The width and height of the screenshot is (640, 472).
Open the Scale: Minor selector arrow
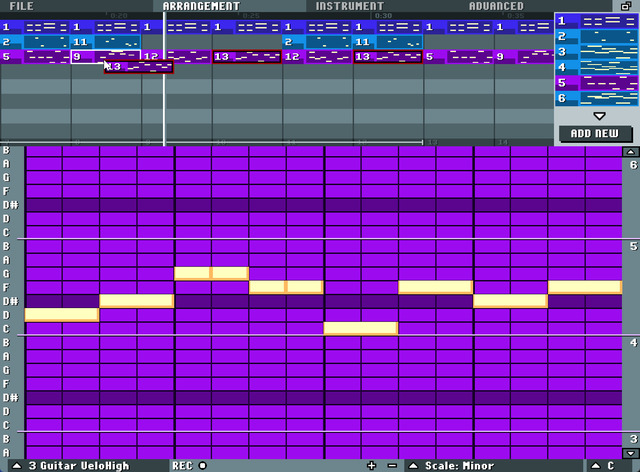(413, 465)
